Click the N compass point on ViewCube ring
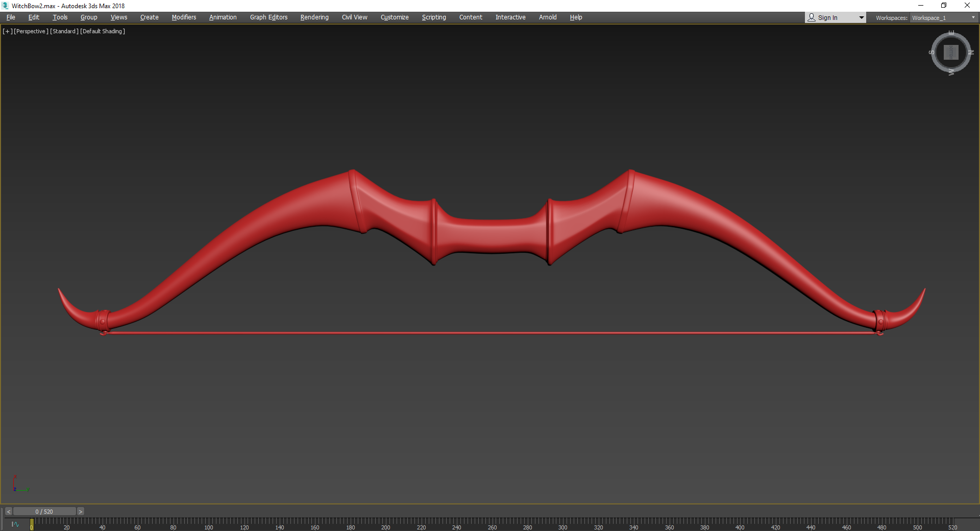The height and width of the screenshot is (531, 980). tap(971, 53)
